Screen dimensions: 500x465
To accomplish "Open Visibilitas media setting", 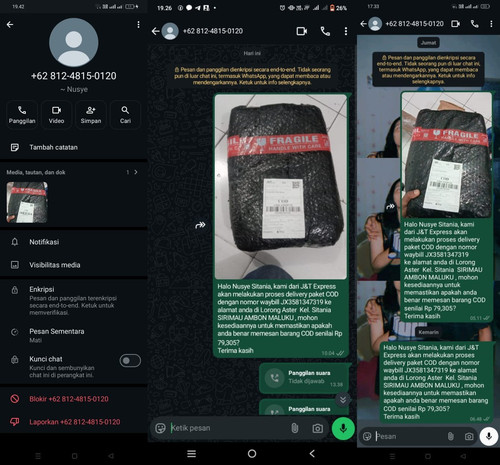I will (x=74, y=265).
